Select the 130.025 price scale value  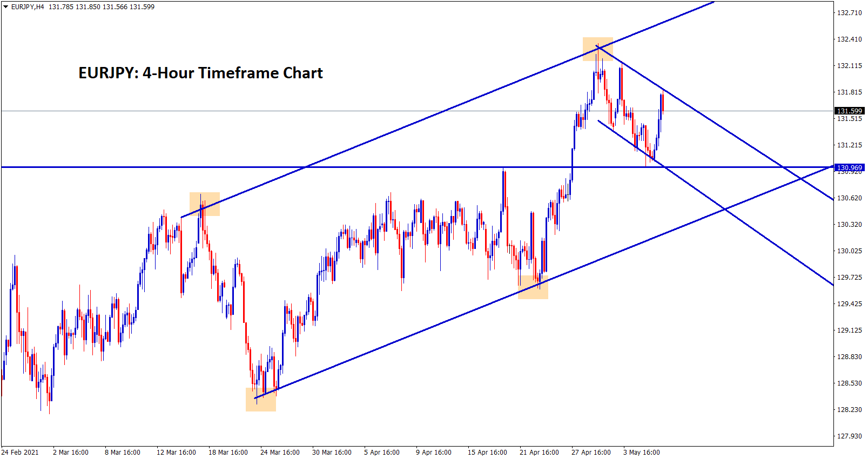point(850,251)
